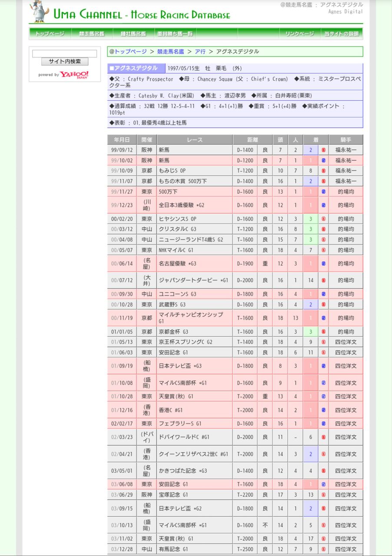
Task: Open the 競走馬名鑑 navigation tab
Action: [92, 33]
